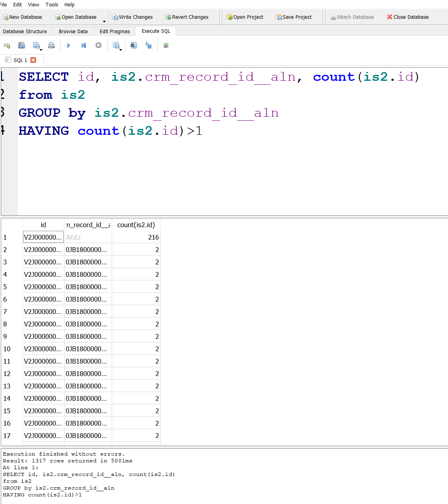Click the stop execution icon
Viewport: 448px width, 504px height.
click(98, 46)
